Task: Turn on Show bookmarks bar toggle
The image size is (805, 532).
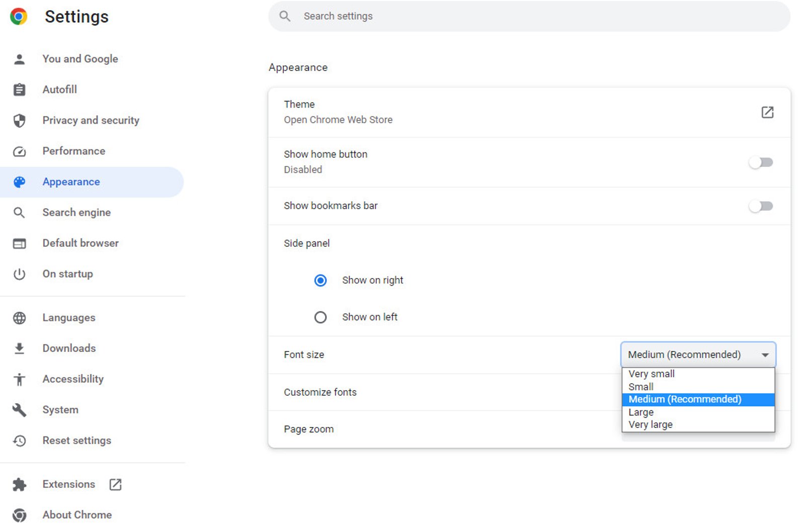Action: (761, 206)
